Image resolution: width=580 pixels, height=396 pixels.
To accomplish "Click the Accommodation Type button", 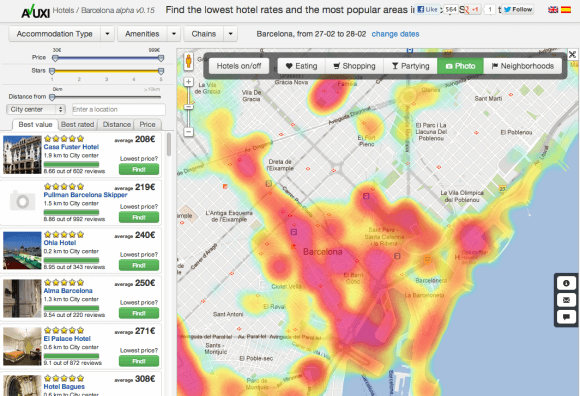I will 54,34.
